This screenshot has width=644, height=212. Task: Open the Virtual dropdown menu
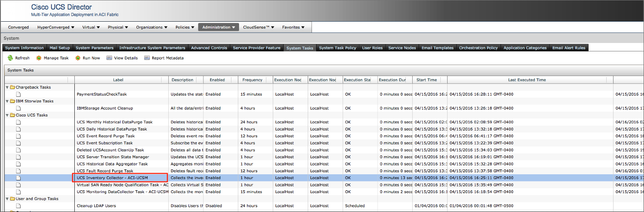pyautogui.click(x=91, y=27)
